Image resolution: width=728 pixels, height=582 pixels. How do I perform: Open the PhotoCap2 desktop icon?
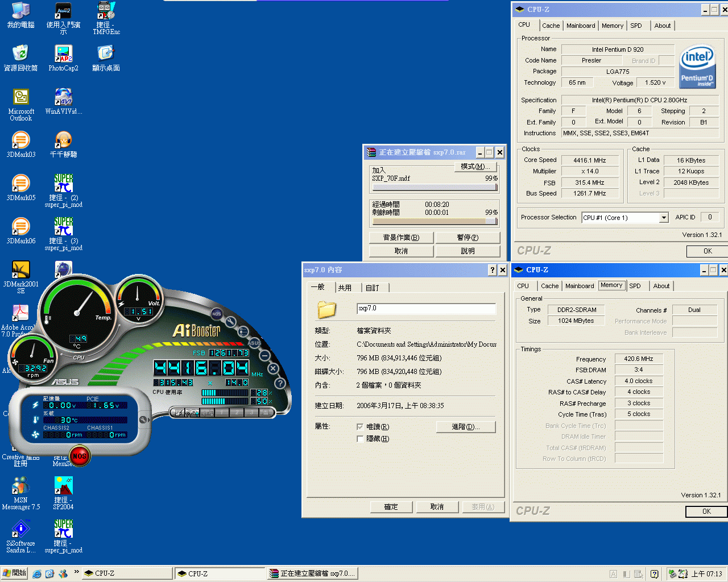[63, 57]
